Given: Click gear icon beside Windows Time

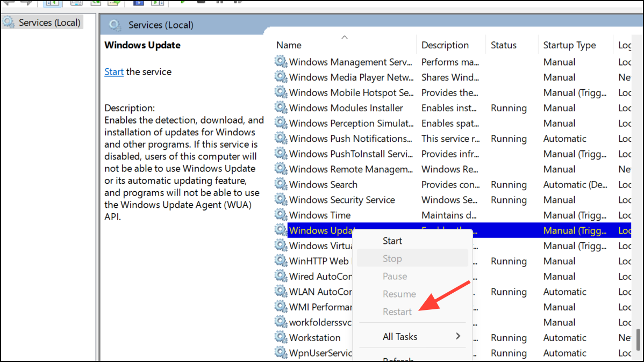Looking at the screenshot, I should (x=281, y=215).
